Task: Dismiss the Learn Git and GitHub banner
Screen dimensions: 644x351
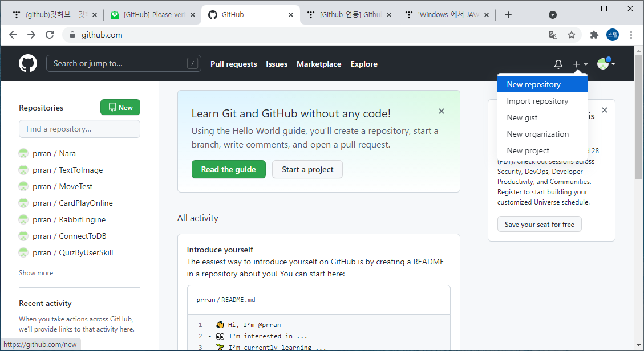Action: pyautogui.click(x=442, y=111)
